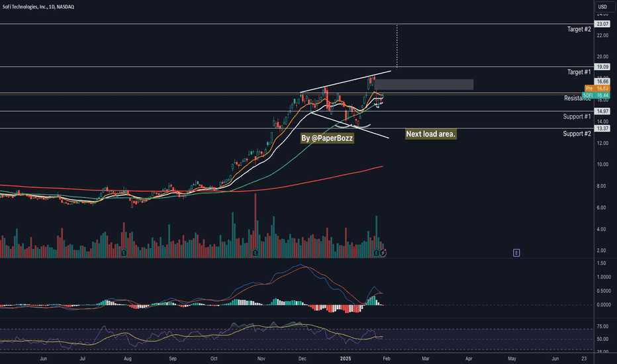Click the May date axis label
617x364 pixels.
[x=512, y=359]
